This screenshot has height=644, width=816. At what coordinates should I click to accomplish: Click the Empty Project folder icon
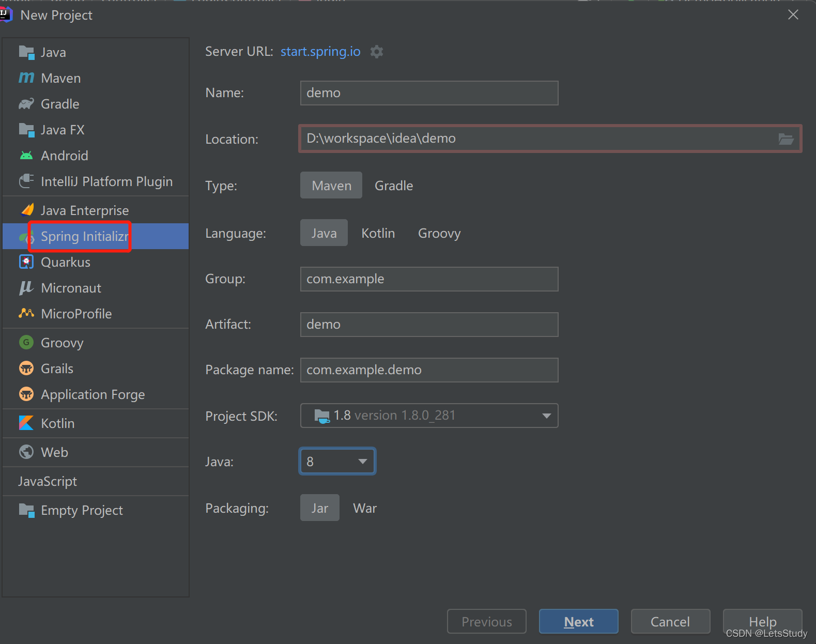(x=26, y=510)
